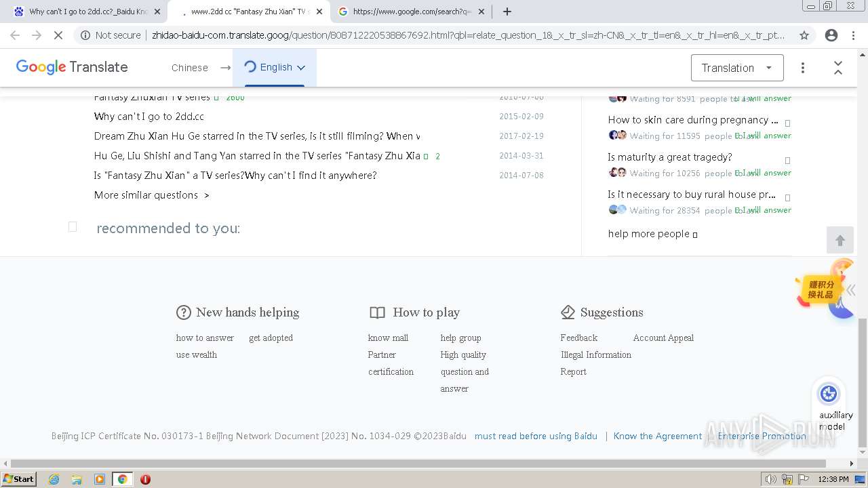This screenshot has height=488, width=868.
Task: Click the scroll-to-top arrow button
Action: 840,241
